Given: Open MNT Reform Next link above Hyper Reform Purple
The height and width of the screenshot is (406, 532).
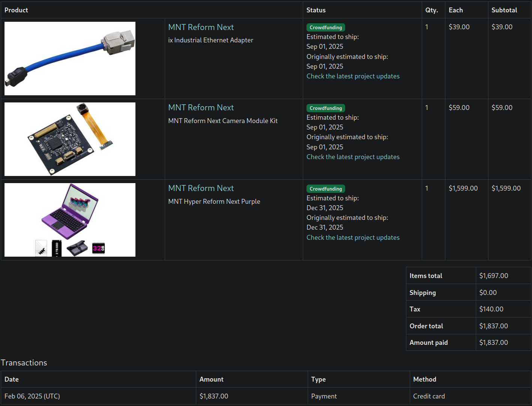Looking at the screenshot, I should [x=201, y=188].
